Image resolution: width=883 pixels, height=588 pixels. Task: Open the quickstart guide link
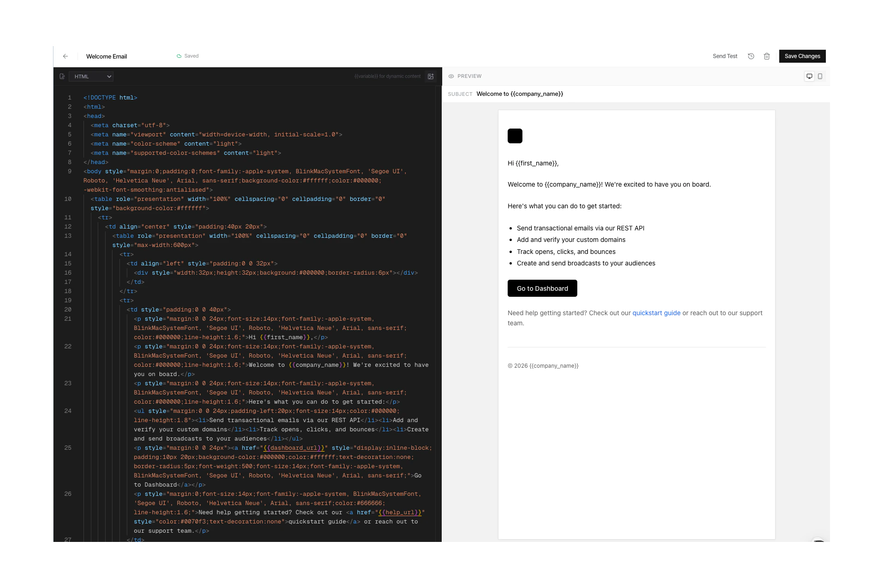(x=656, y=313)
